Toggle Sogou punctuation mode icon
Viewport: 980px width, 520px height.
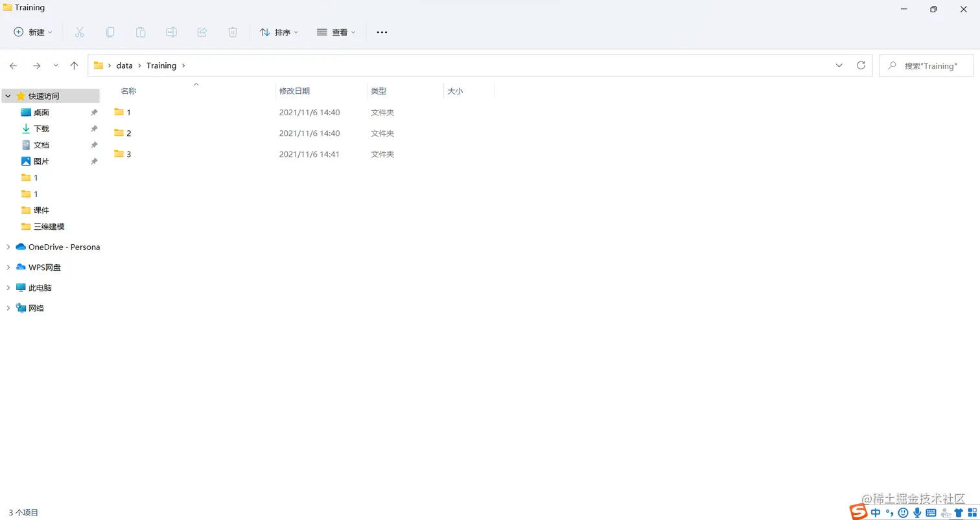[889, 512]
